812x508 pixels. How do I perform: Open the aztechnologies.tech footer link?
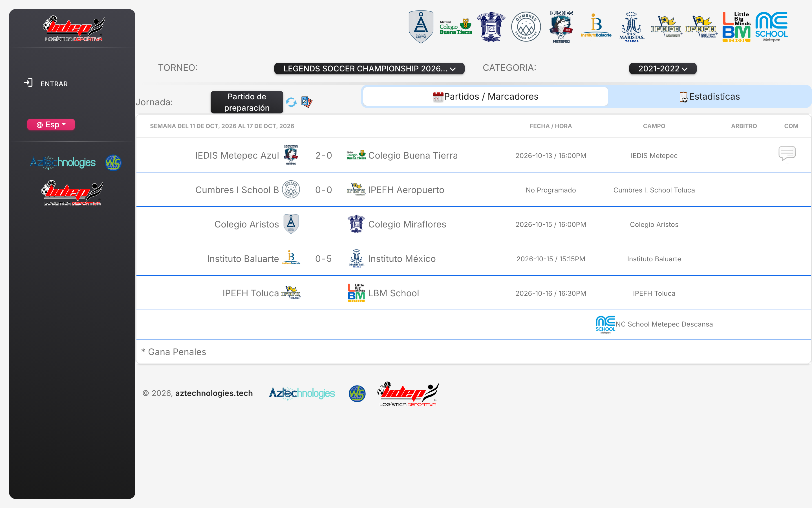[214, 393]
